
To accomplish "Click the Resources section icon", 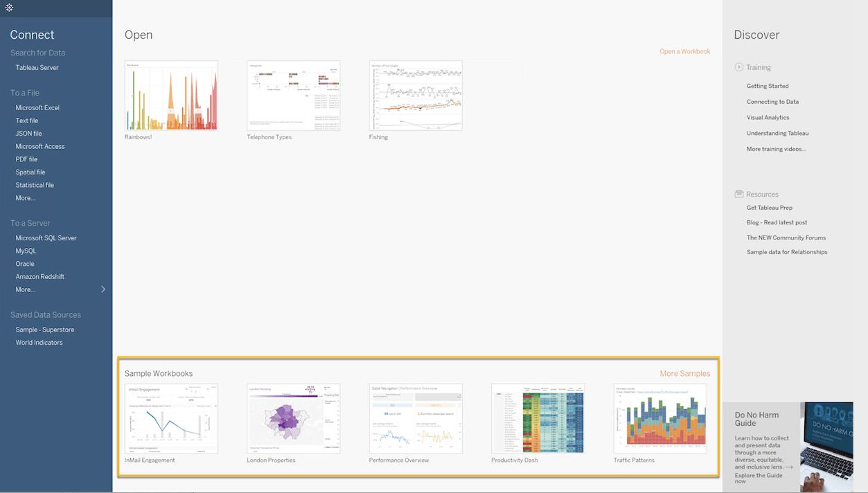I will click(x=739, y=194).
